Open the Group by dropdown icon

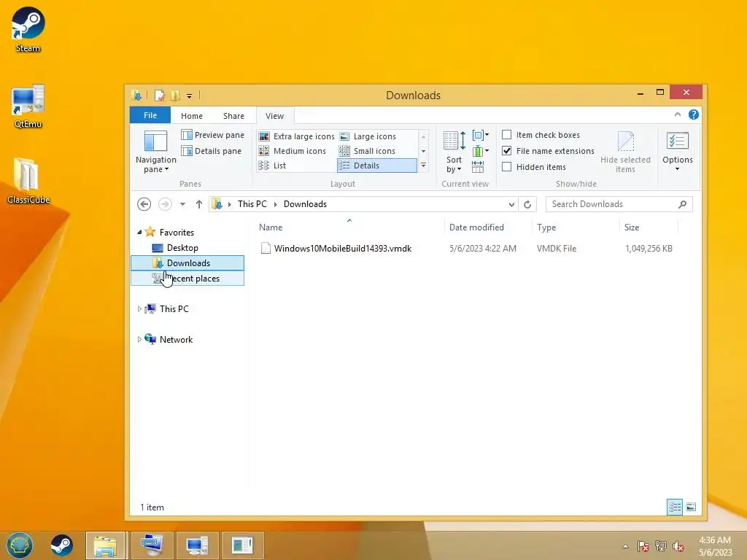click(x=480, y=135)
